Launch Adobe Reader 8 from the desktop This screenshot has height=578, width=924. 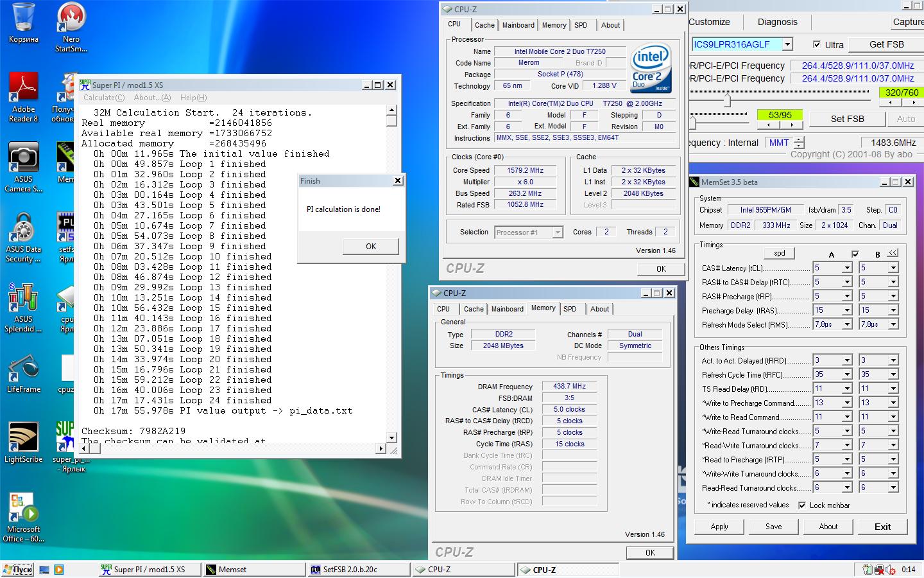point(24,97)
